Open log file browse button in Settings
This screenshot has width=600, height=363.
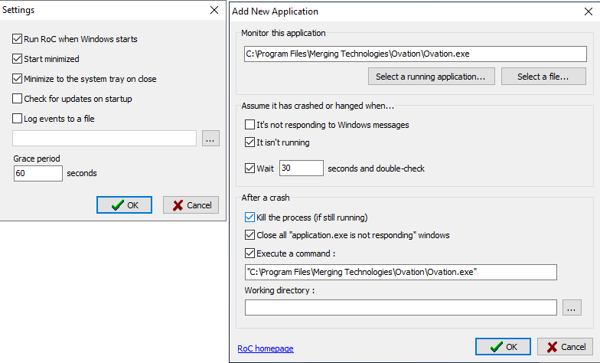click(x=210, y=138)
